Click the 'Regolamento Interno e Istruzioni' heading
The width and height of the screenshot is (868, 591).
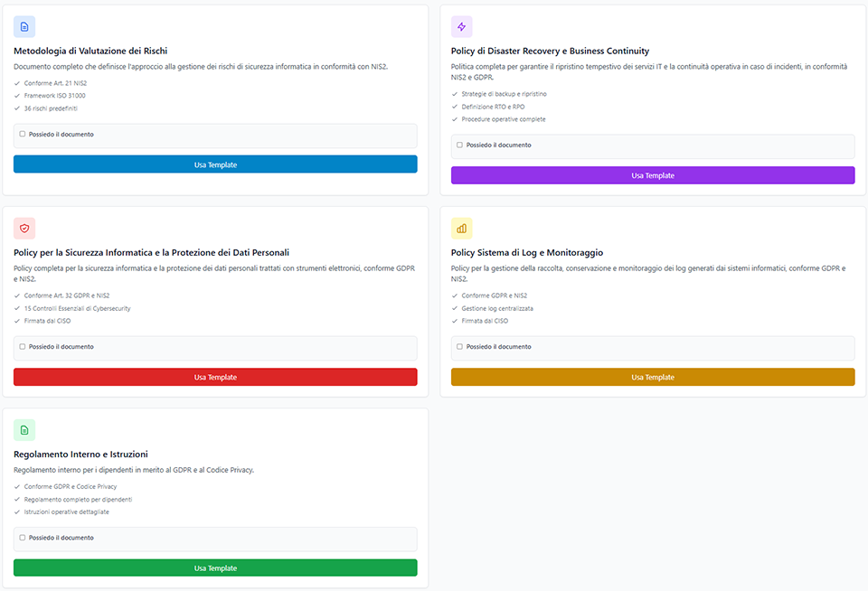(x=80, y=454)
